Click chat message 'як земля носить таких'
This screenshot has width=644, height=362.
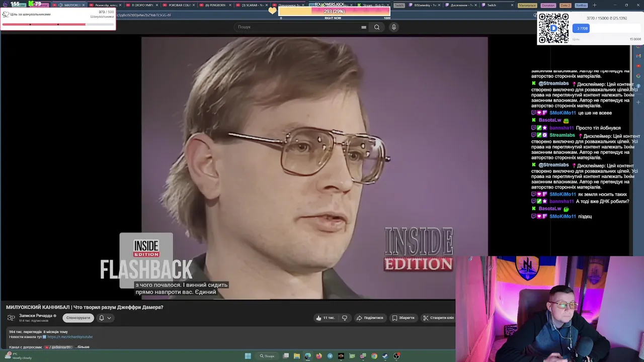[602, 194]
